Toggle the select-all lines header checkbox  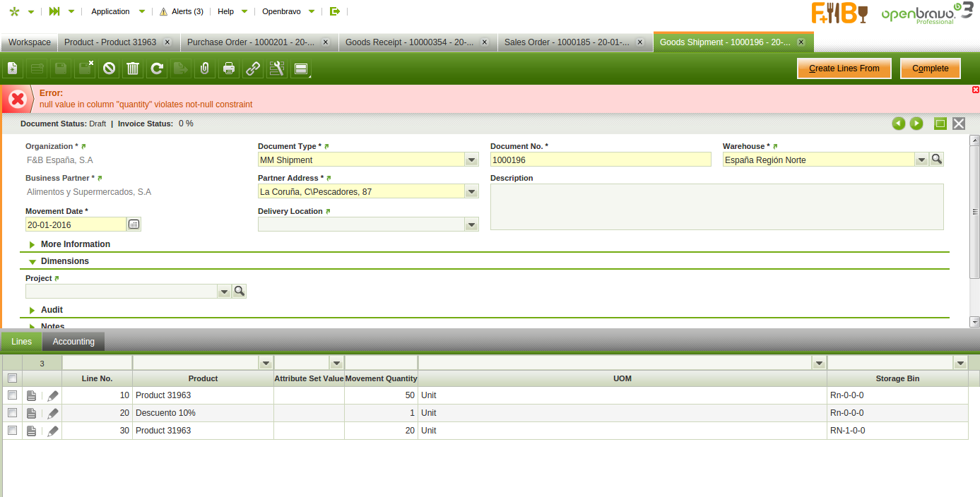pos(12,378)
